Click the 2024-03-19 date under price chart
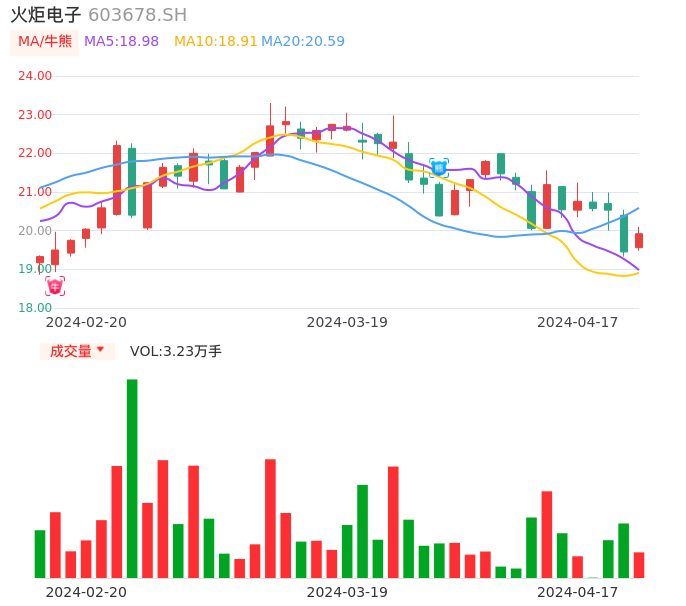The image size is (686, 606). pos(347,322)
